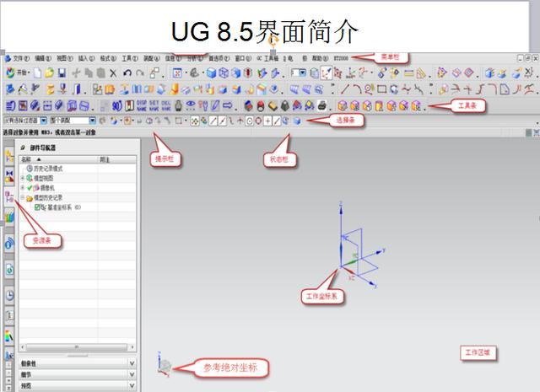Toggle the point on curve snap icon

pos(277,121)
